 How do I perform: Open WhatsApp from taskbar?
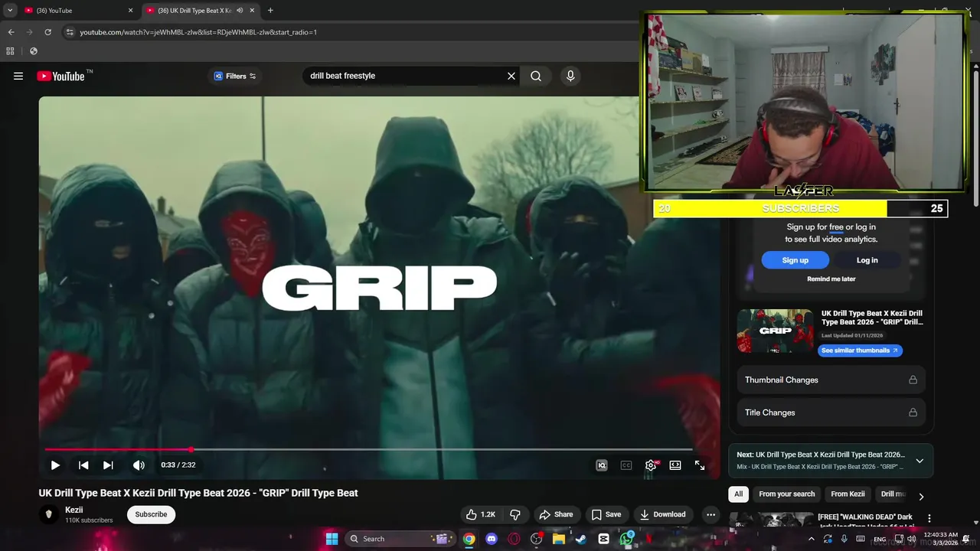tap(627, 539)
